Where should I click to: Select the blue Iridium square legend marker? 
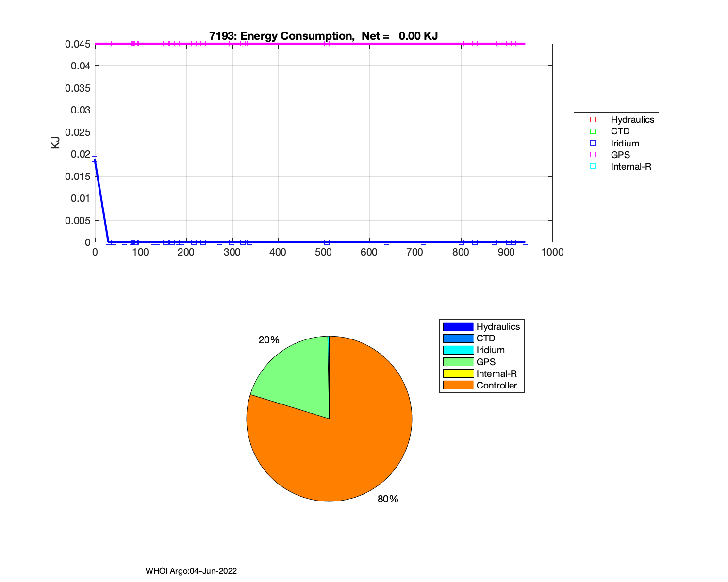593,143
